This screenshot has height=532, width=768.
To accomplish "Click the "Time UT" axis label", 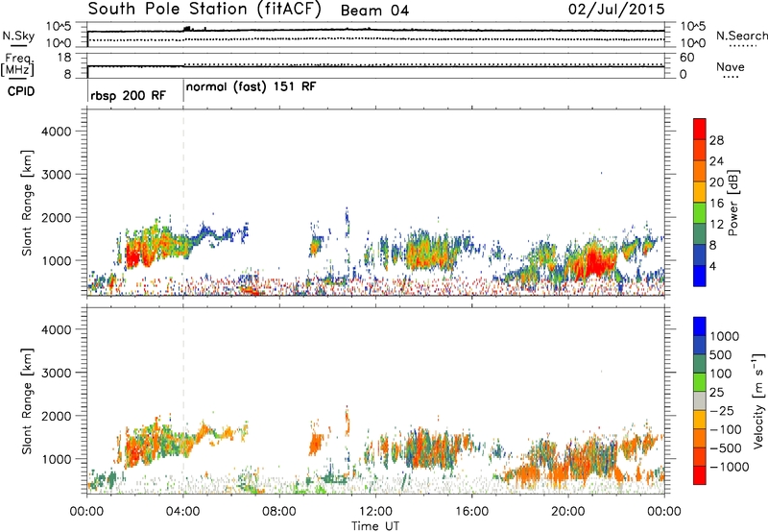I will coord(375,526).
